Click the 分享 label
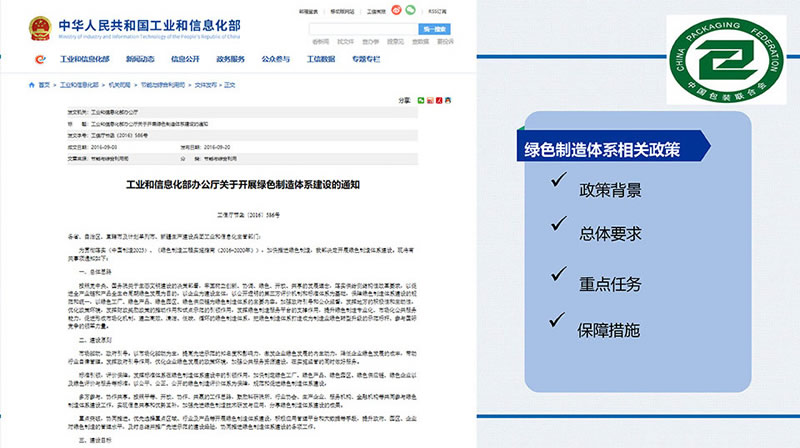 [404, 101]
